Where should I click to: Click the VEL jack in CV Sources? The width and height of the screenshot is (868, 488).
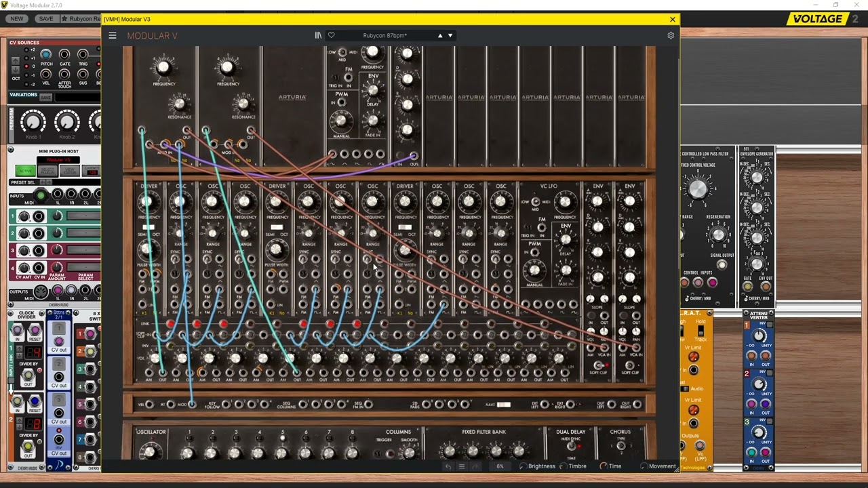[45, 74]
